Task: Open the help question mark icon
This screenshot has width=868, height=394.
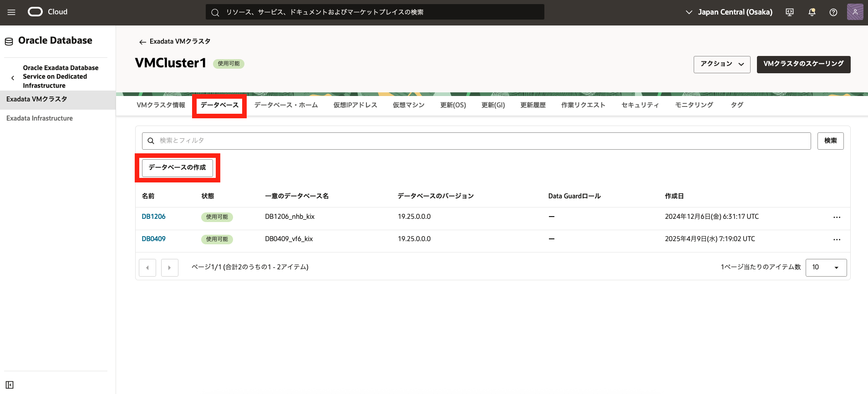Action: tap(833, 12)
